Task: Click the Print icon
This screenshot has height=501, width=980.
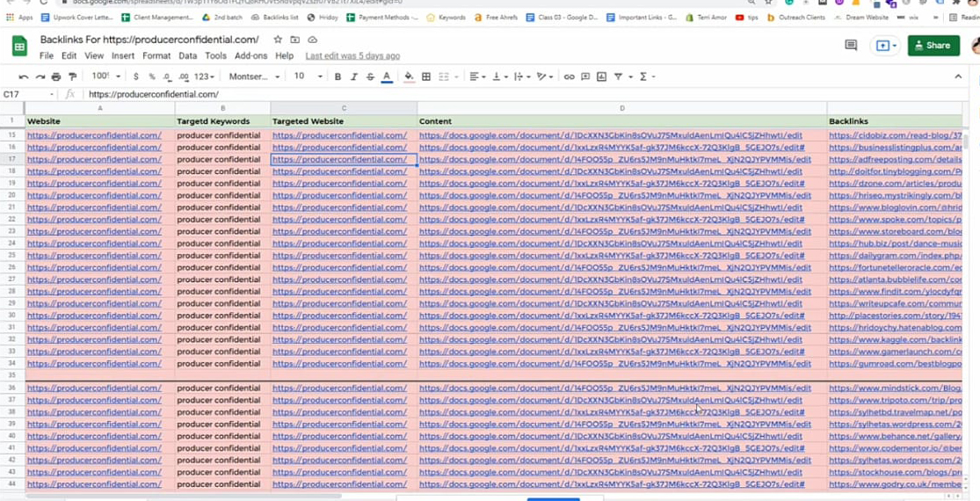Action: coord(56,76)
